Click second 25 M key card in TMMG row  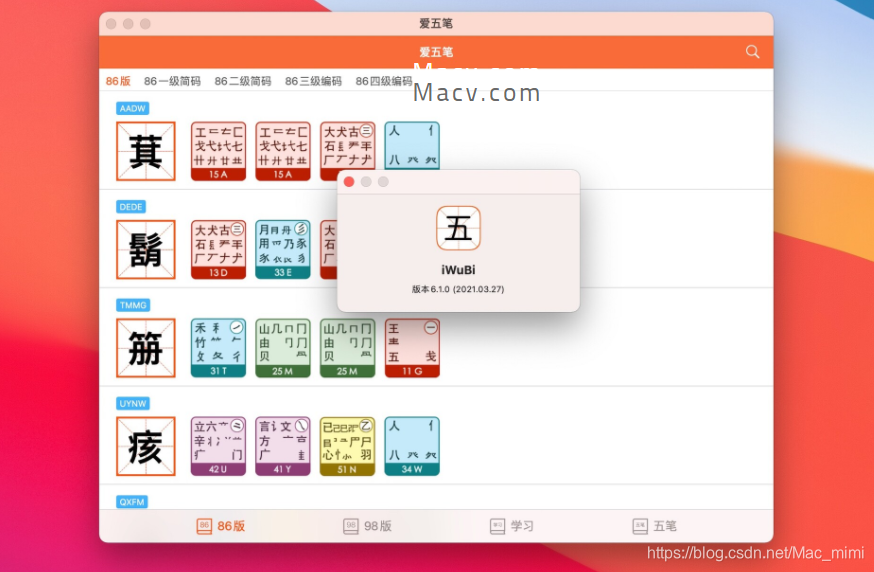tap(348, 348)
